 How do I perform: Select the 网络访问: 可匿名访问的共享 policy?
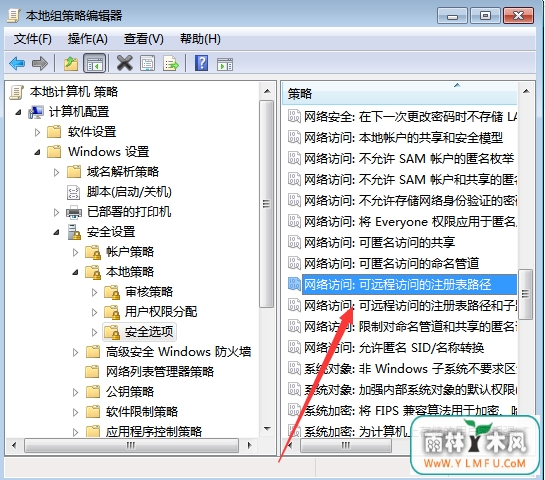coord(380,242)
